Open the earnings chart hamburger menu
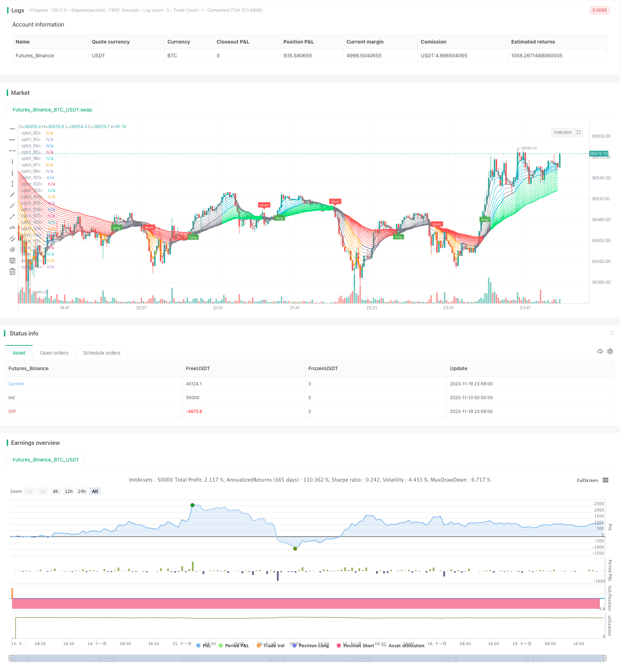The image size is (620, 672). 605,480
